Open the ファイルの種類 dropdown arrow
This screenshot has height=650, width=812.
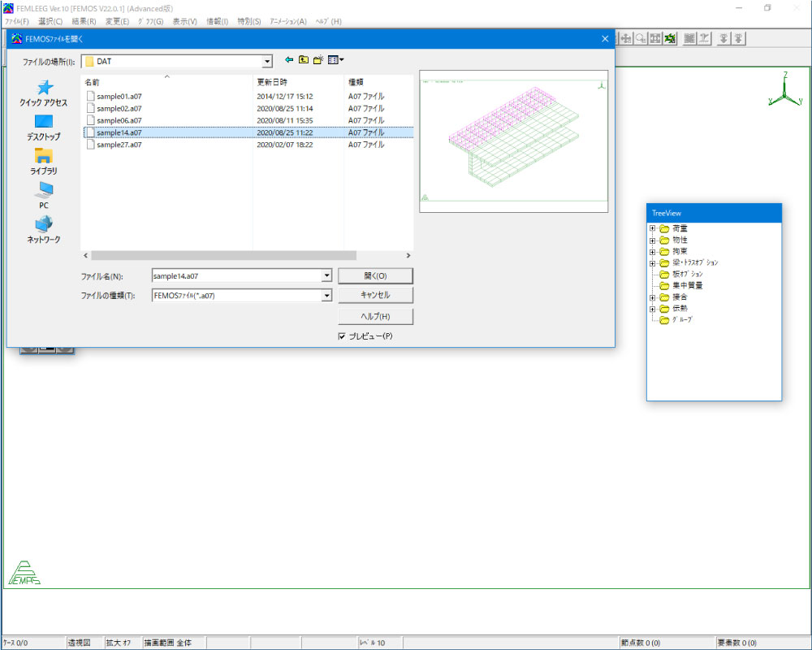pos(326,296)
